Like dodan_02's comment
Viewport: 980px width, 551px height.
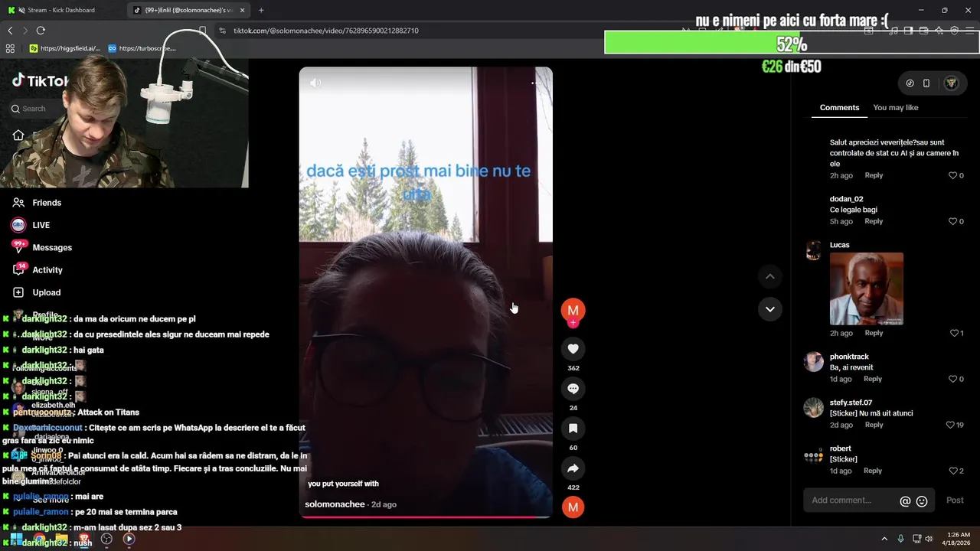953,221
